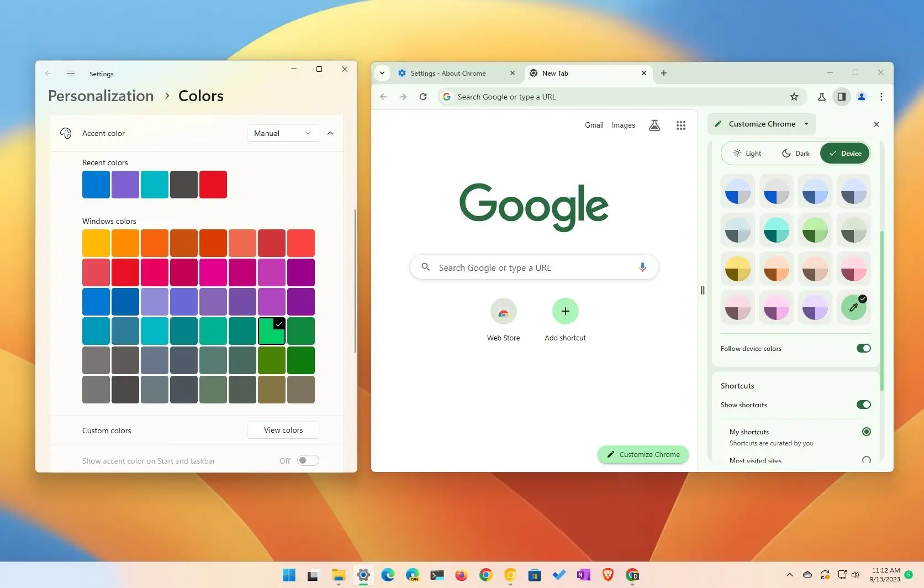Switch to Settings - About Chrome tab
Viewport: 924px width, 588px height.
(457, 73)
